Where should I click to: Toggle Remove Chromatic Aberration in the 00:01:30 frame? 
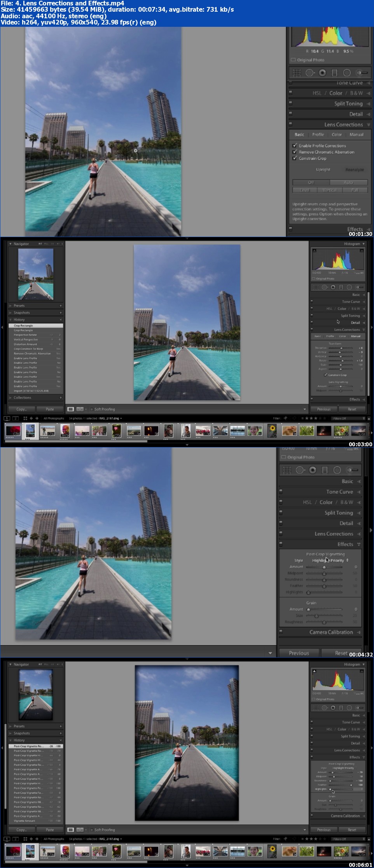pyautogui.click(x=295, y=152)
